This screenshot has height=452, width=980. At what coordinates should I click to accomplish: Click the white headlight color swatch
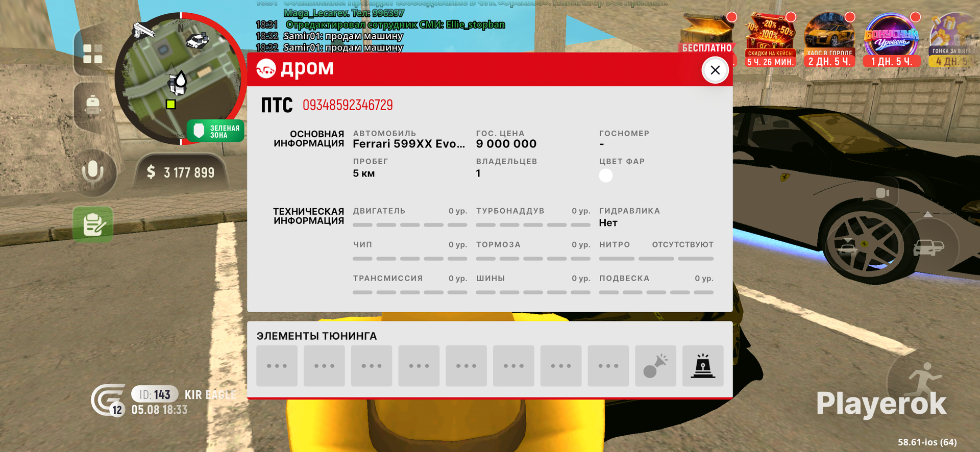606,175
